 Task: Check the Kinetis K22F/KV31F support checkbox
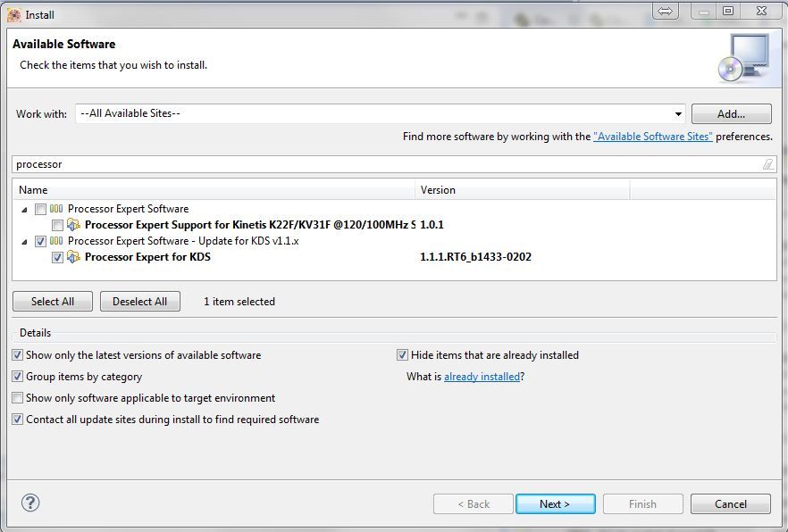(57, 225)
